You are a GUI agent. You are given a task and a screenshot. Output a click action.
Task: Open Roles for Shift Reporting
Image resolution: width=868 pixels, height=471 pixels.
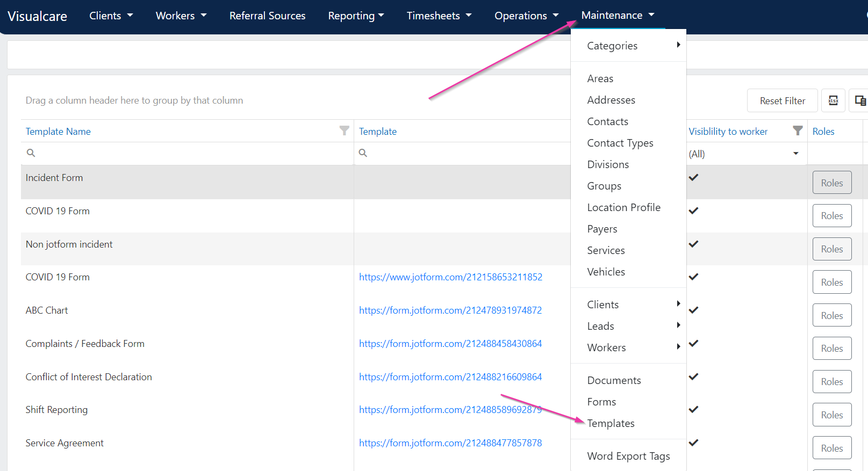click(x=832, y=415)
